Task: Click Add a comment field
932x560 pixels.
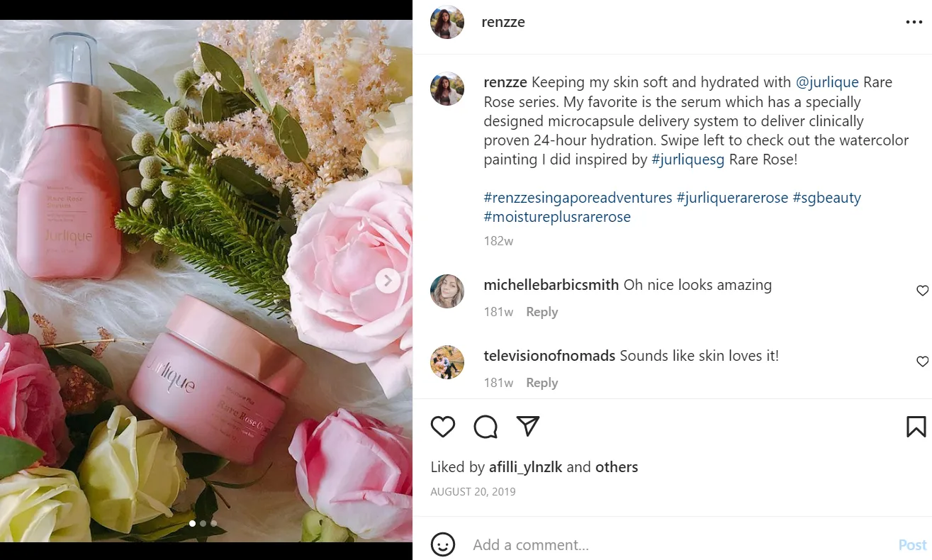Action: click(x=677, y=545)
